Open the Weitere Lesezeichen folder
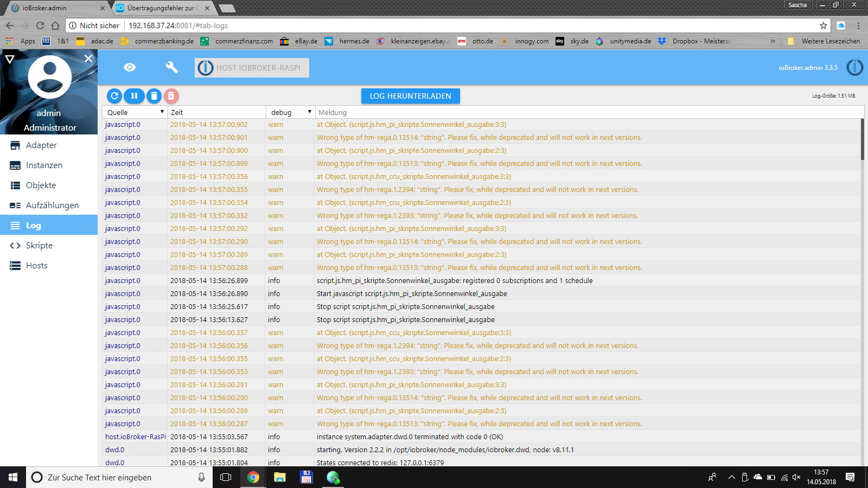The width and height of the screenshot is (868, 488). [824, 41]
